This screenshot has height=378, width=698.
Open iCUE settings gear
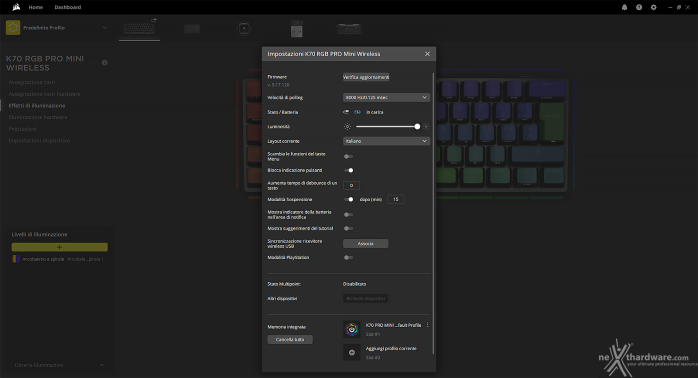point(653,7)
